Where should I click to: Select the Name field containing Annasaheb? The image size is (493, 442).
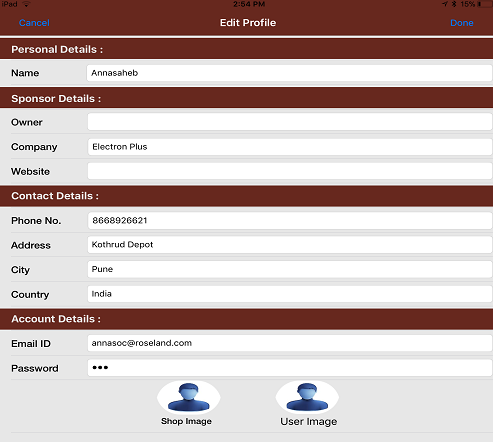(289, 73)
